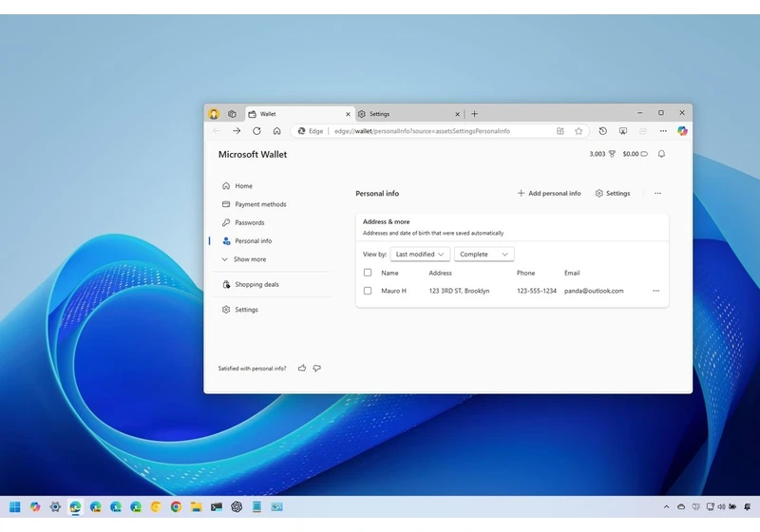The image size is (760, 532).
Task: View the 3,003 rewards points
Action: 602,154
